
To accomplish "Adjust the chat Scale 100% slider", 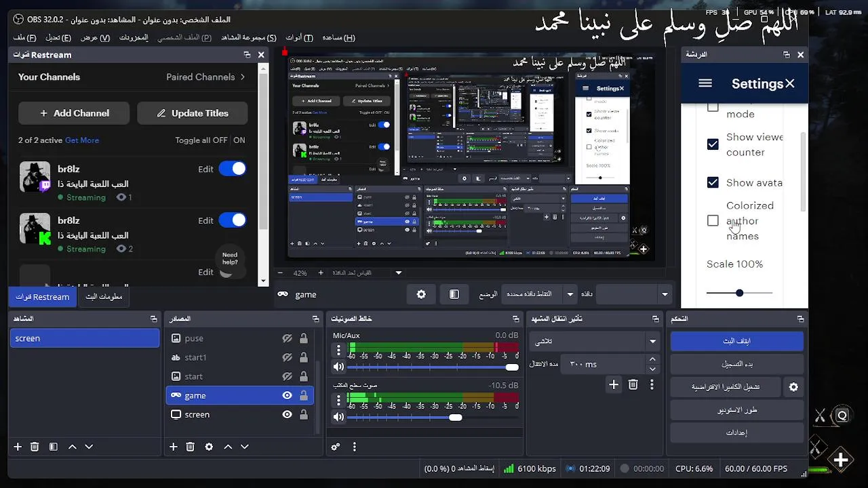I will [739, 293].
